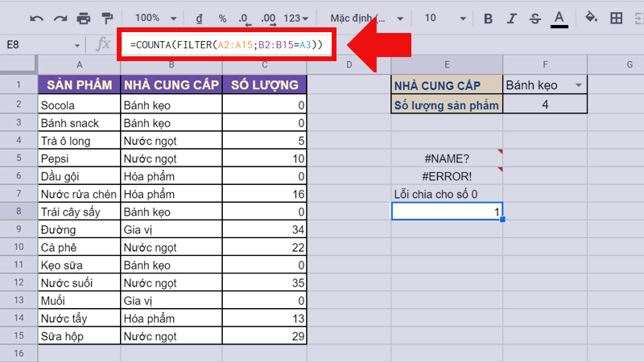Toggle italic formatting
This screenshot has width=644, height=362.
(512, 18)
